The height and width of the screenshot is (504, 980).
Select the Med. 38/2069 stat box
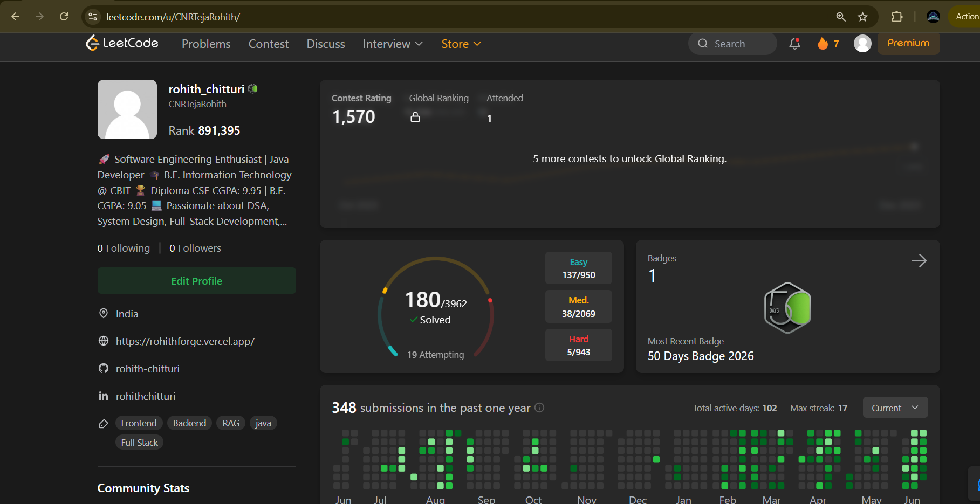click(579, 307)
